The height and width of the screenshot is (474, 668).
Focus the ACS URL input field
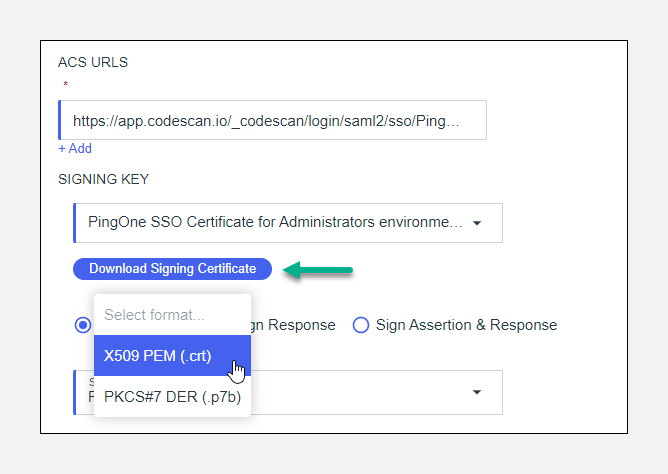(272, 120)
